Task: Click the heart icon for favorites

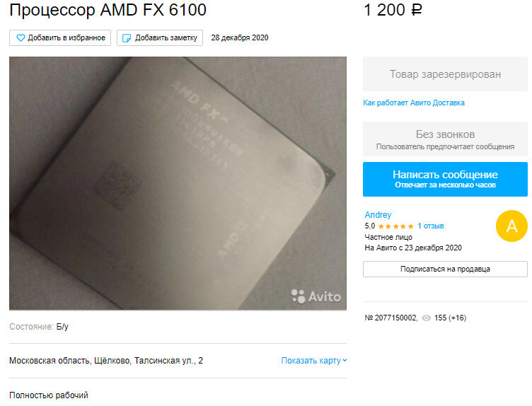Action: pos(21,38)
